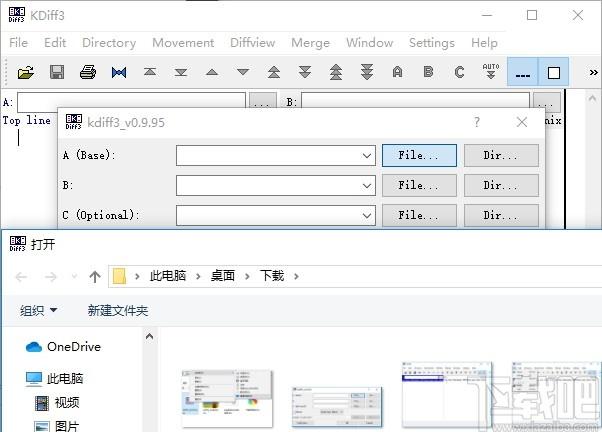Open the Edit menu
The image size is (602, 432).
coord(55,43)
